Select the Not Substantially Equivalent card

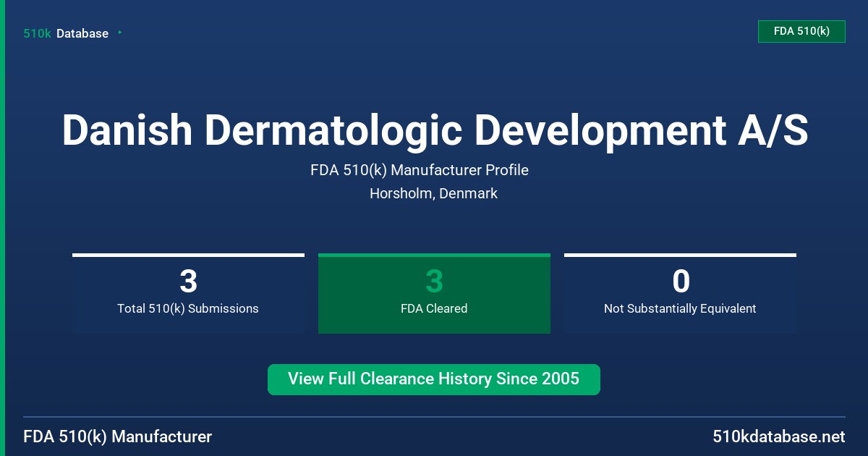click(680, 293)
